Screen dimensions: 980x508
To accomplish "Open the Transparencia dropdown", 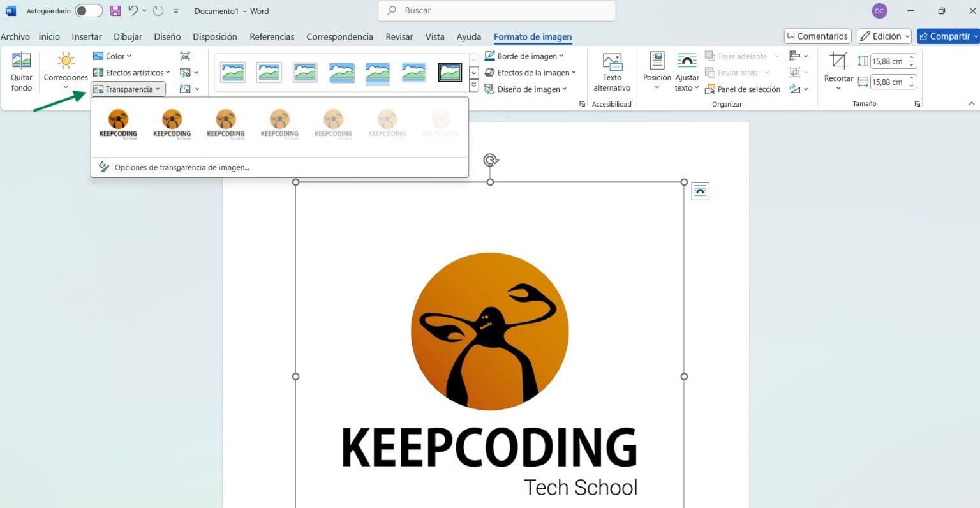I will click(128, 89).
